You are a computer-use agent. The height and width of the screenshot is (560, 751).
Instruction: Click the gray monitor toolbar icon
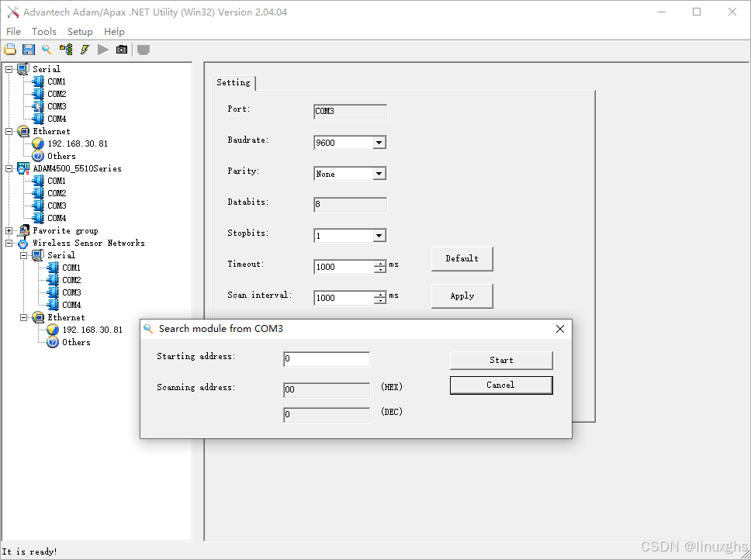coord(144,50)
